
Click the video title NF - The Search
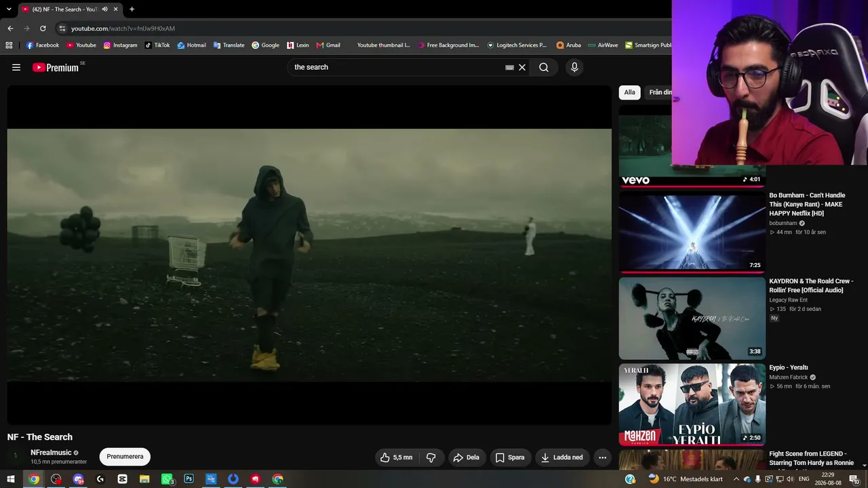click(40, 437)
